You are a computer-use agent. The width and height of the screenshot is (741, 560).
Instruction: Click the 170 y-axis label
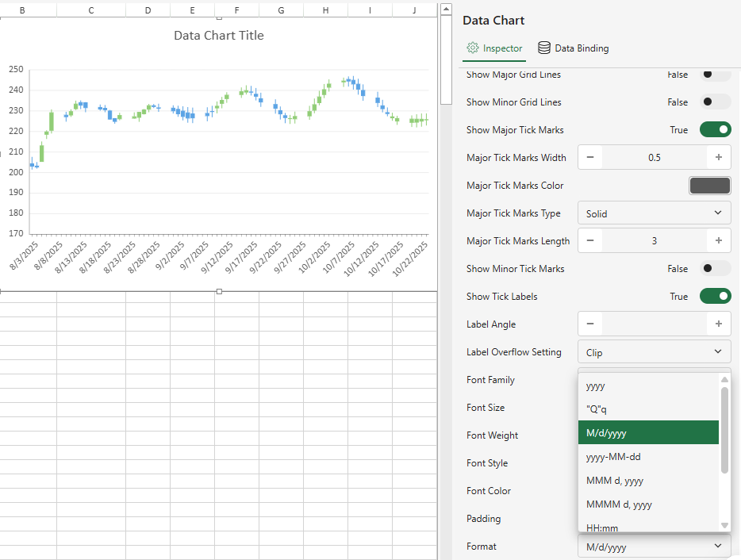point(16,233)
